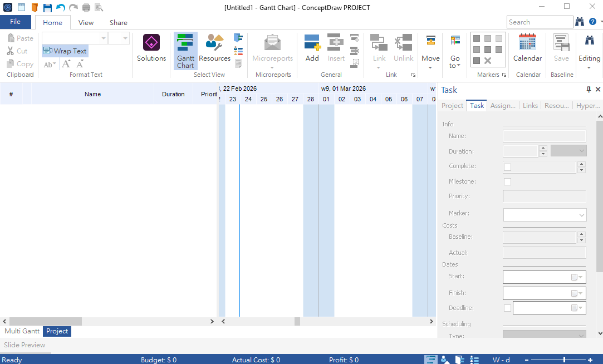603x364 pixels.
Task: Open the font name dropdown
Action: 104,38
